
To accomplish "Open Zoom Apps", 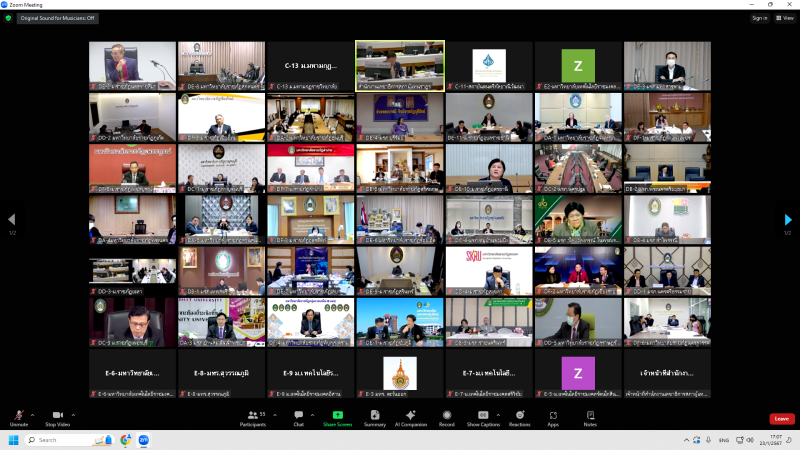I will [x=553, y=417].
